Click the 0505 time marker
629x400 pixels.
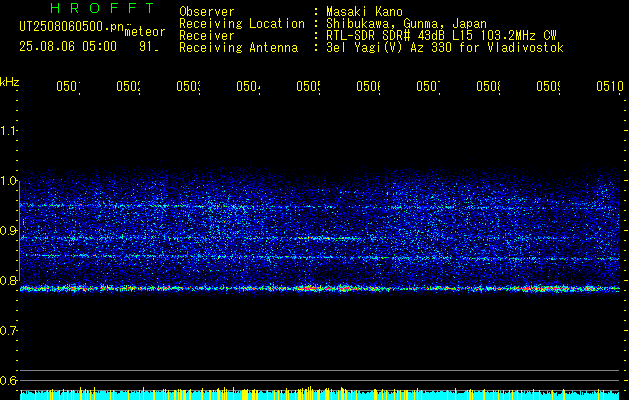tap(308, 86)
